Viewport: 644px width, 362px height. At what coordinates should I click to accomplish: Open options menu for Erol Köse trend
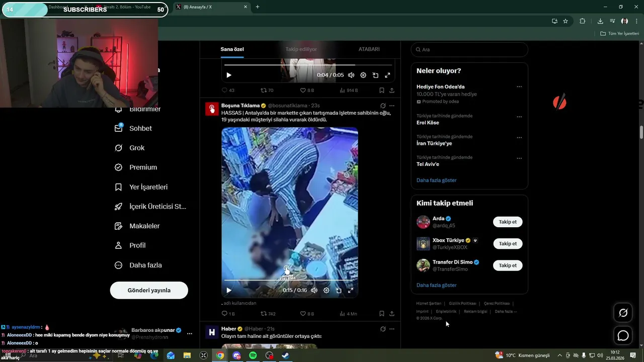[519, 117]
